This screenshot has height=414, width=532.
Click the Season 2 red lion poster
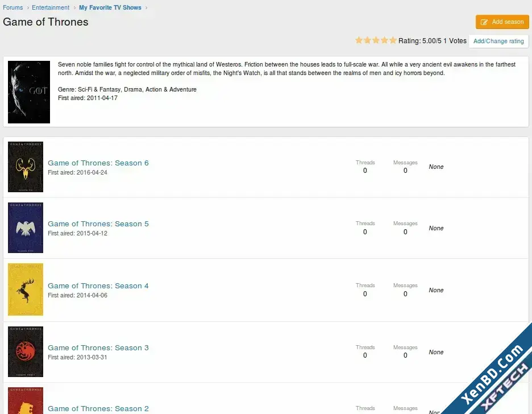(26, 401)
